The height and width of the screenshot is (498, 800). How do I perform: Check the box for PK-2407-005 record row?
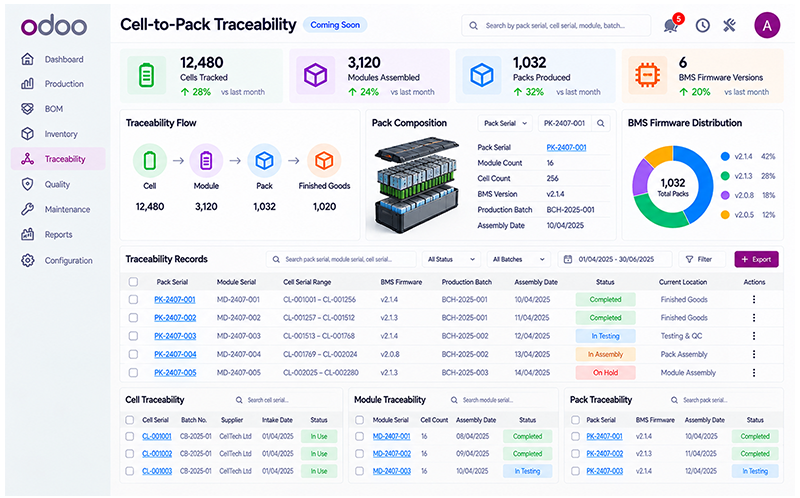tap(133, 372)
